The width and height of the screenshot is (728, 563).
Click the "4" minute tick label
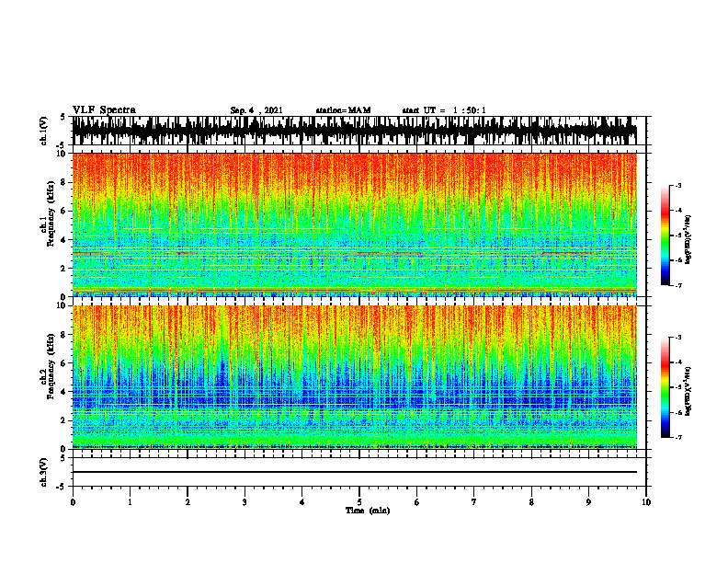pyautogui.click(x=302, y=502)
